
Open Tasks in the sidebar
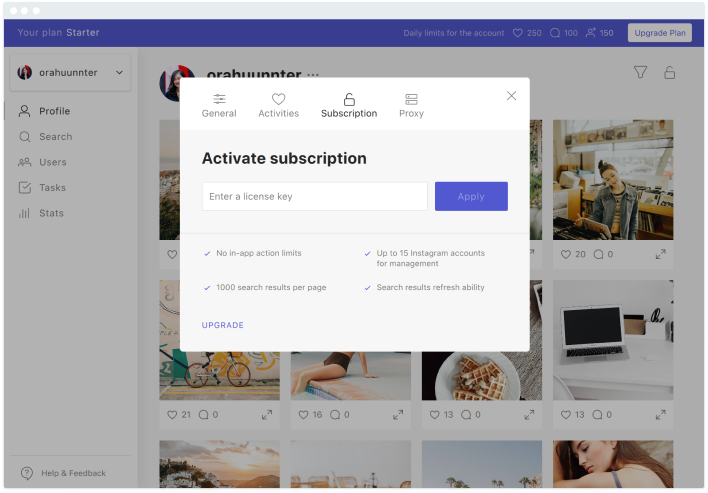click(x=42, y=188)
